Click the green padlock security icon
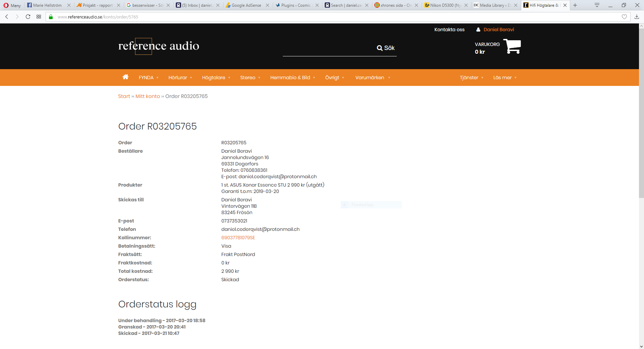 [51, 17]
